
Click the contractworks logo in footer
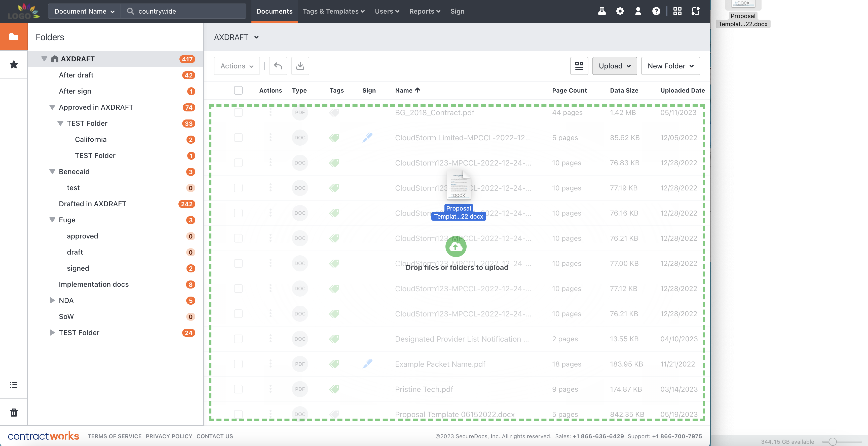pos(44,436)
